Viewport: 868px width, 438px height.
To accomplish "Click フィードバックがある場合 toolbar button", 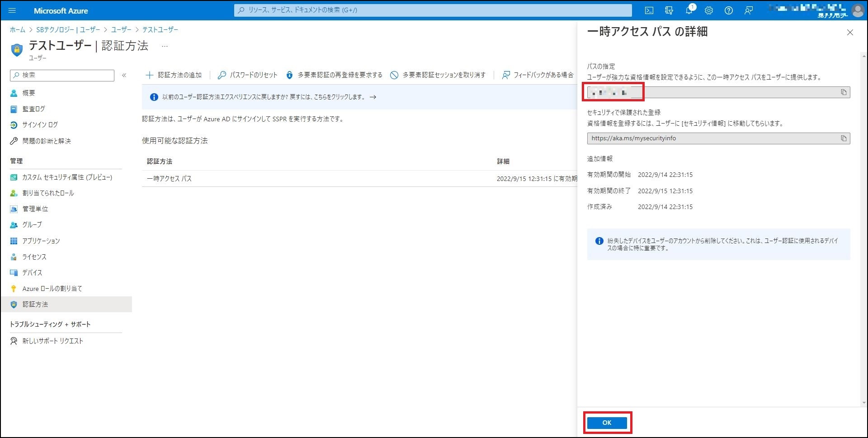I will coord(538,75).
